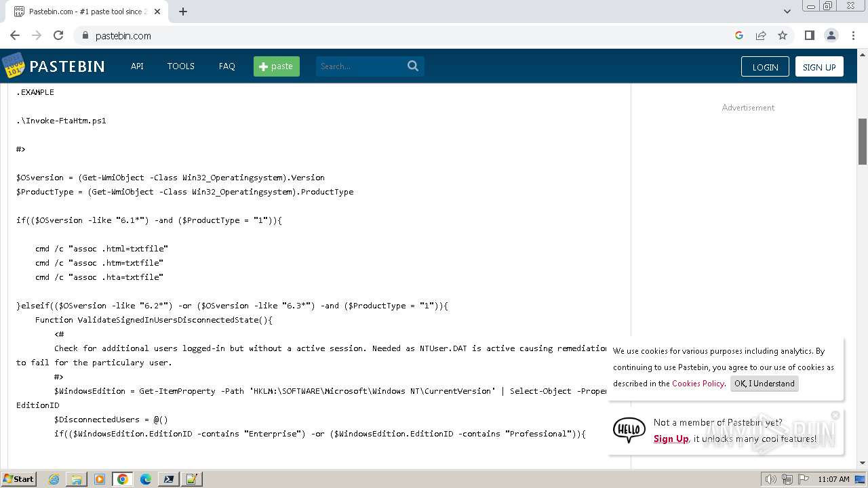Click the Advertisement label
The image size is (868, 488).
click(748, 108)
